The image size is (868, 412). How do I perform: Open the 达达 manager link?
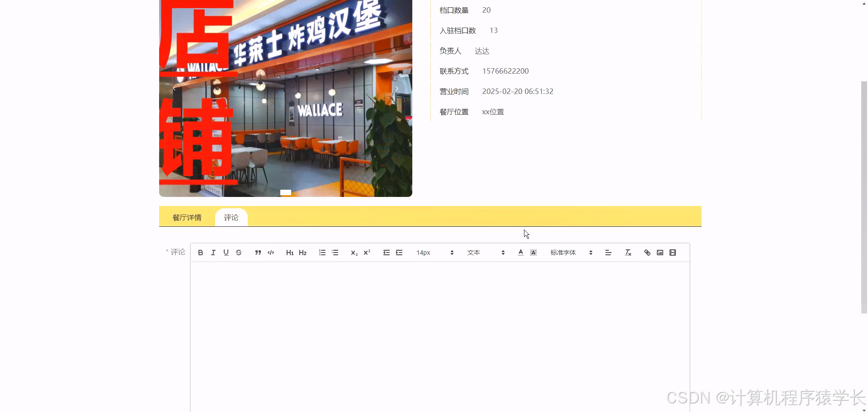point(482,51)
